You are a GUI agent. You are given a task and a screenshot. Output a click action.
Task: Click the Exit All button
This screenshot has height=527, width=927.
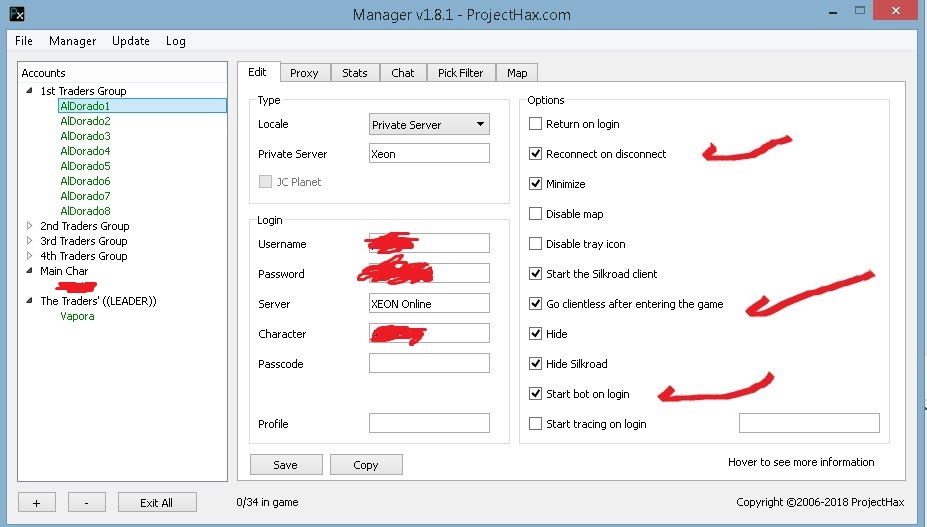point(156,502)
